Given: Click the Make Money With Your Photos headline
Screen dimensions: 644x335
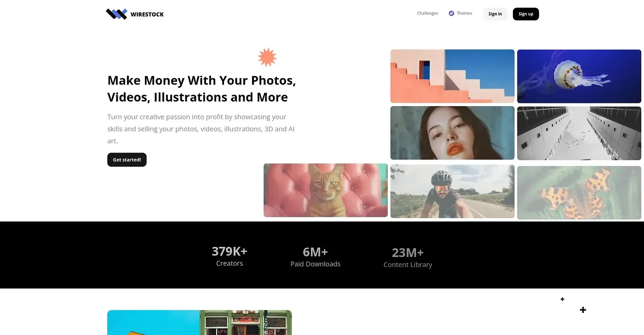Looking at the screenshot, I should 201,89.
